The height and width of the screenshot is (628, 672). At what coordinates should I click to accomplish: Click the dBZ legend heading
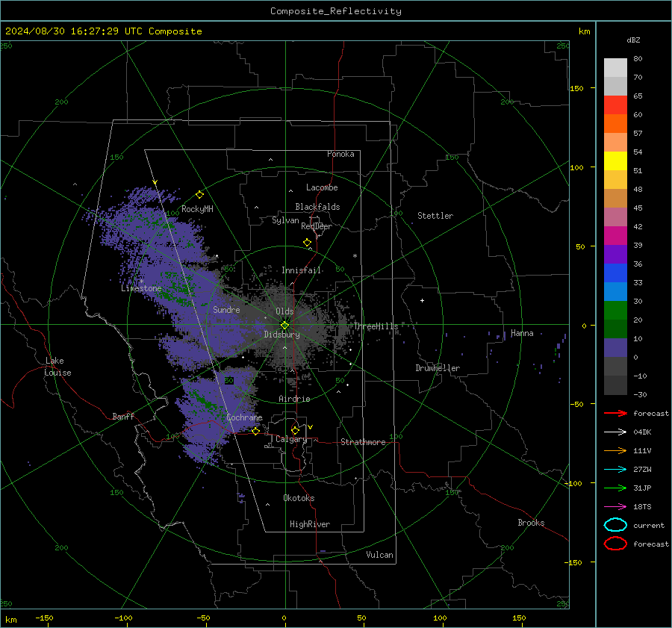tap(633, 40)
